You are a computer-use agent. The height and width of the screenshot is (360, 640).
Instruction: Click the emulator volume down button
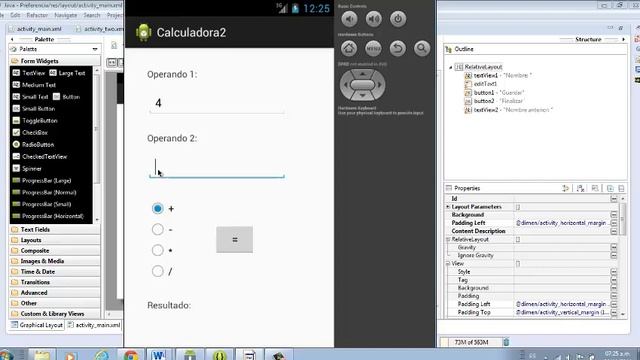pos(349,19)
